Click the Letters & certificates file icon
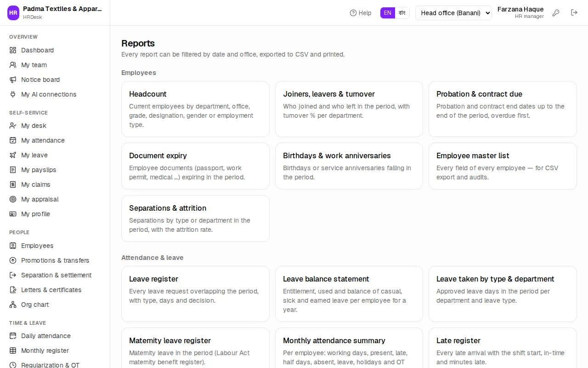 [13, 290]
